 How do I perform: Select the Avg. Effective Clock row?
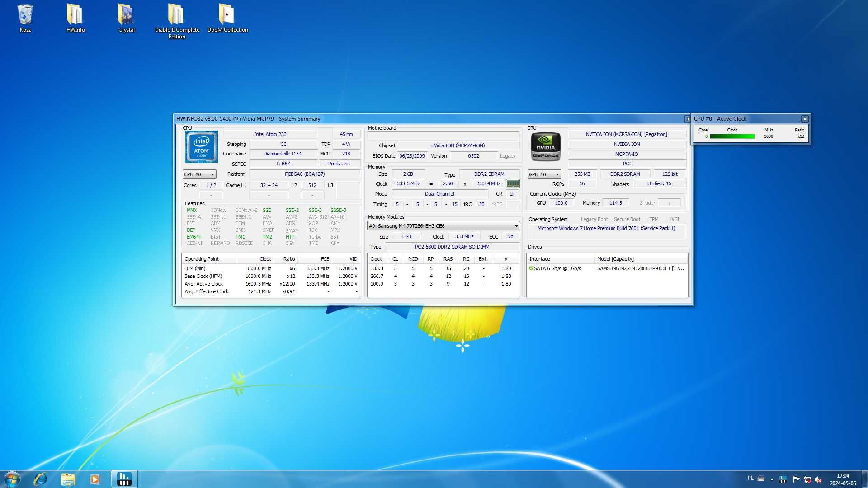271,291
